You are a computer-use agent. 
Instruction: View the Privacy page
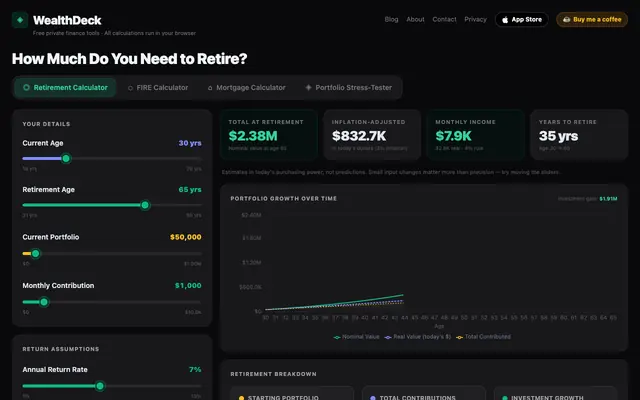tap(475, 19)
